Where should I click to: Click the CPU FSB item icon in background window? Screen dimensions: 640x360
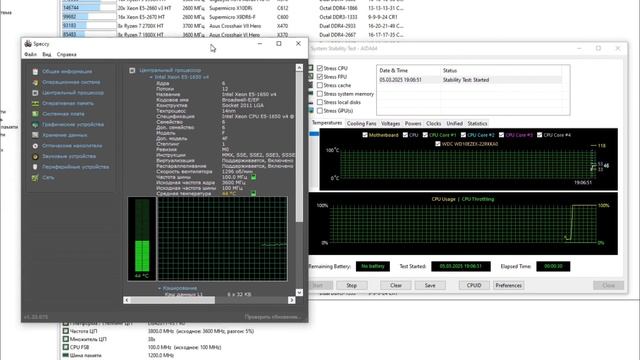66,347
